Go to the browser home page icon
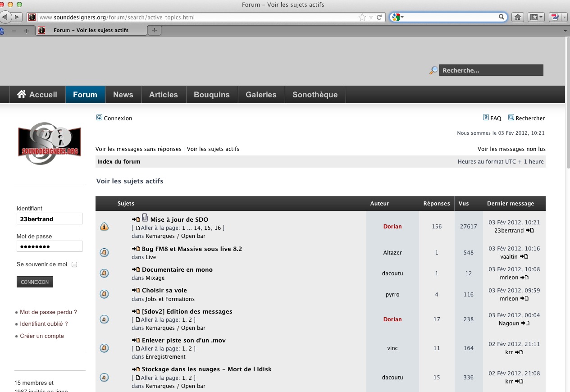This screenshot has width=570, height=392. pyautogui.click(x=518, y=17)
